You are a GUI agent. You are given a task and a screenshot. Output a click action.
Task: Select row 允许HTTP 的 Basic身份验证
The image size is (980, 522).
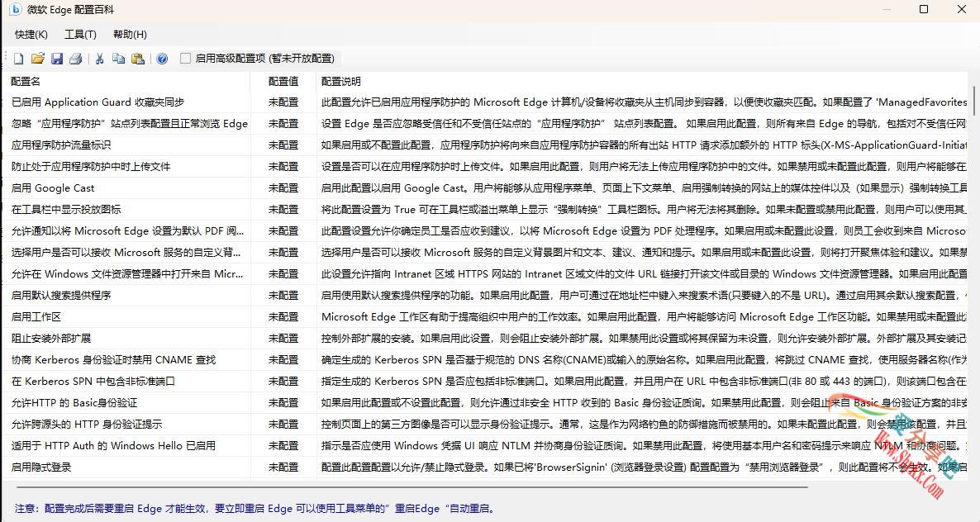click(485, 403)
